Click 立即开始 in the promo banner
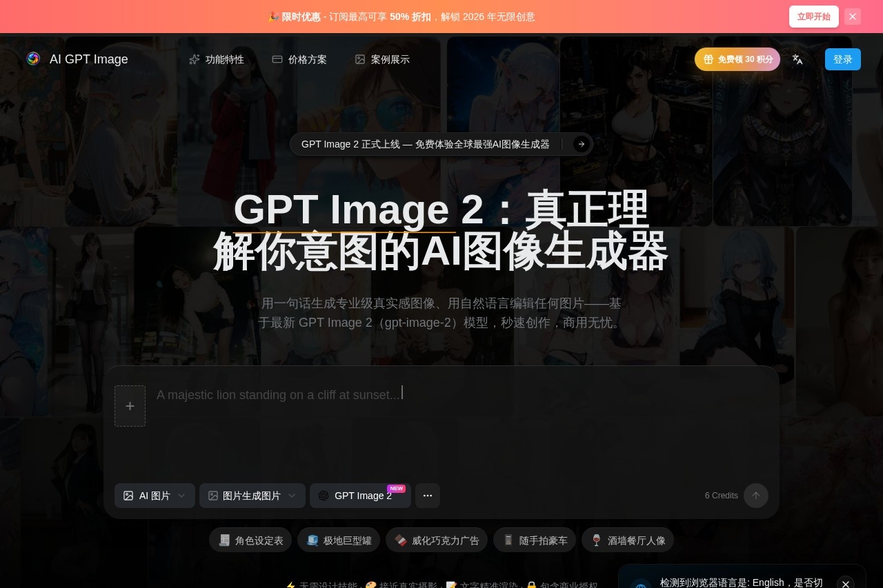The image size is (883, 588). [814, 17]
